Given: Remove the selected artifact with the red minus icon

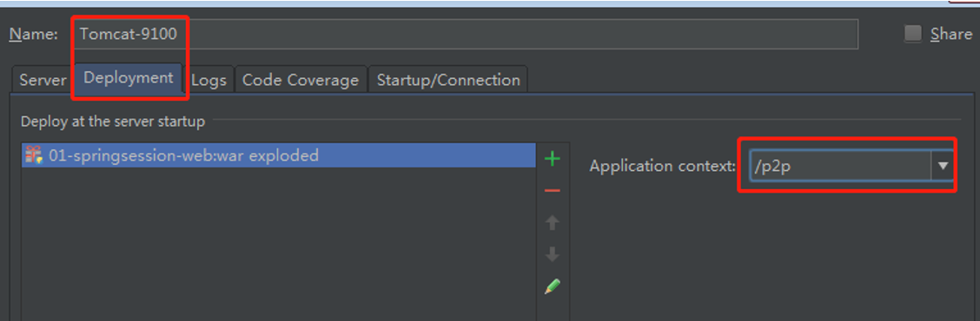Looking at the screenshot, I should (x=552, y=191).
